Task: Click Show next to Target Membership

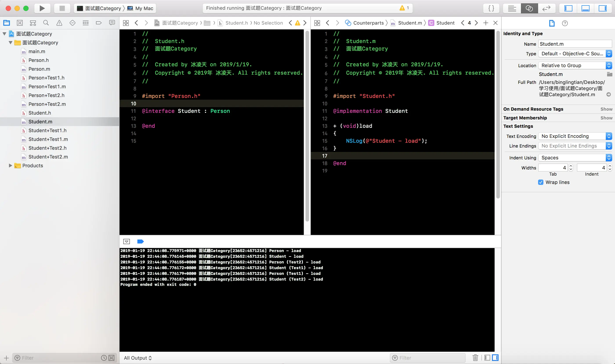Action: pos(606,118)
